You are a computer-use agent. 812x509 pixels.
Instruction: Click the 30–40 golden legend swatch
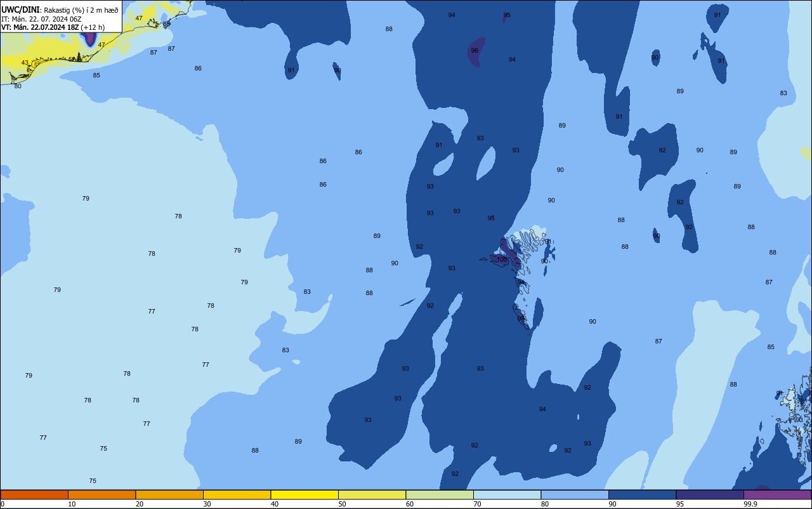237,494
